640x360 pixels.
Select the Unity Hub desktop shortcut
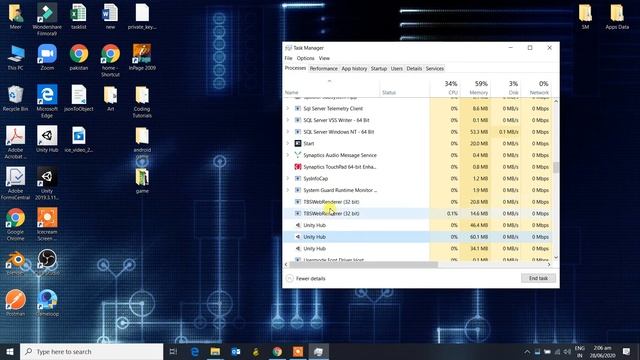pos(47,139)
